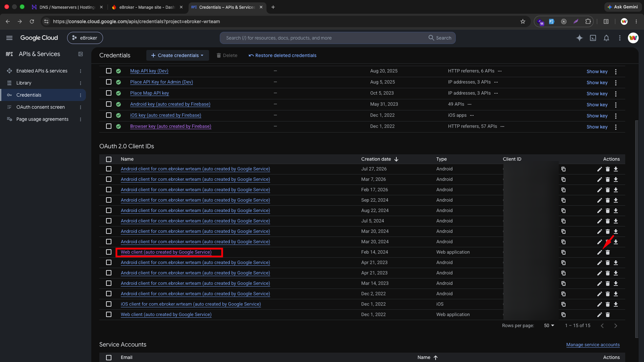The image size is (644, 362).
Task: Switch to eBroker Manage site browser tab
Action: (147, 7)
